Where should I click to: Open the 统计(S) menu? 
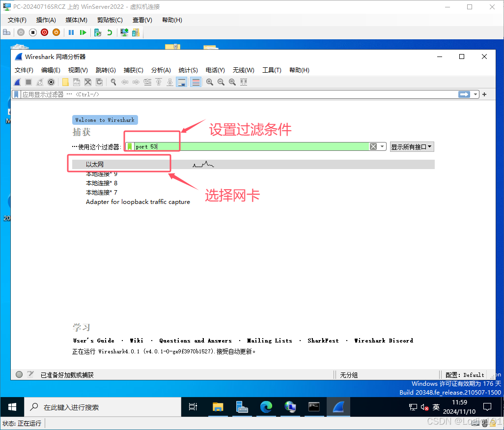click(x=188, y=70)
